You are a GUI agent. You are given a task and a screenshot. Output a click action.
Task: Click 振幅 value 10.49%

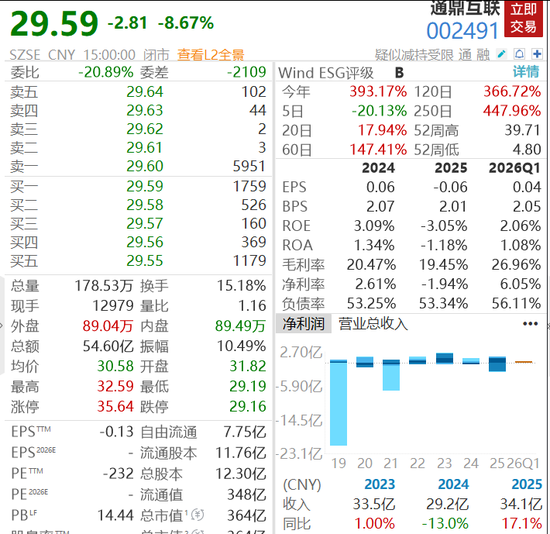[241, 346]
